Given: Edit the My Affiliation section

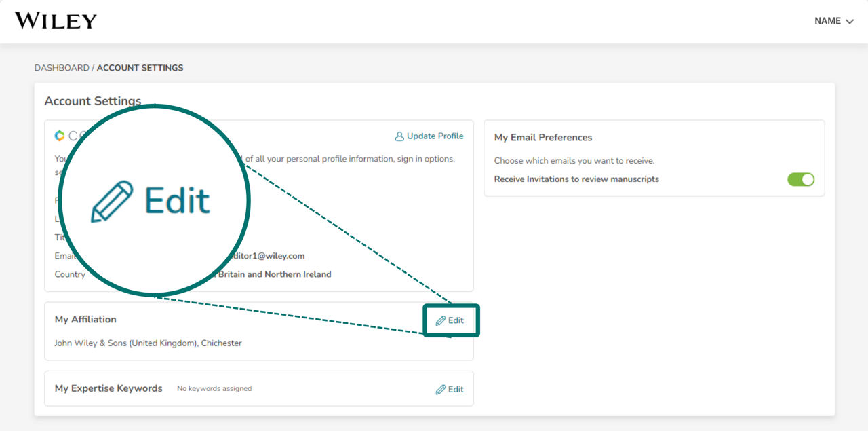Looking at the screenshot, I should point(450,320).
